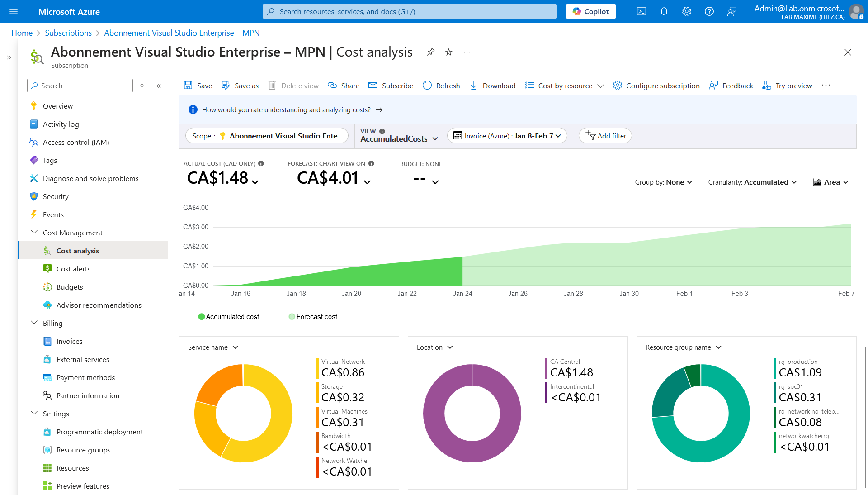
Task: Click the top search resources field
Action: click(x=409, y=12)
